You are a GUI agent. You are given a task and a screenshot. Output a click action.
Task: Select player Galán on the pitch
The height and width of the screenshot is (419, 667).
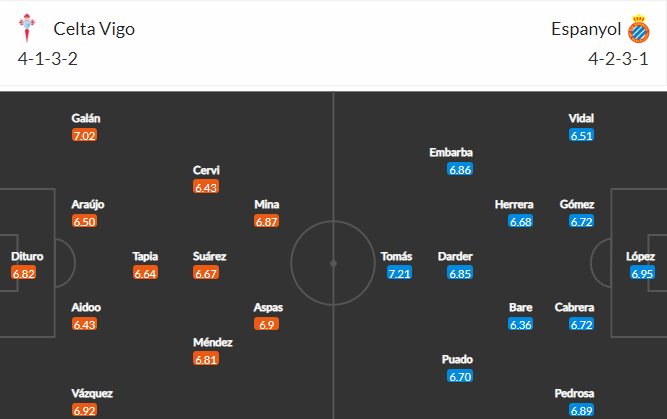tap(85, 118)
